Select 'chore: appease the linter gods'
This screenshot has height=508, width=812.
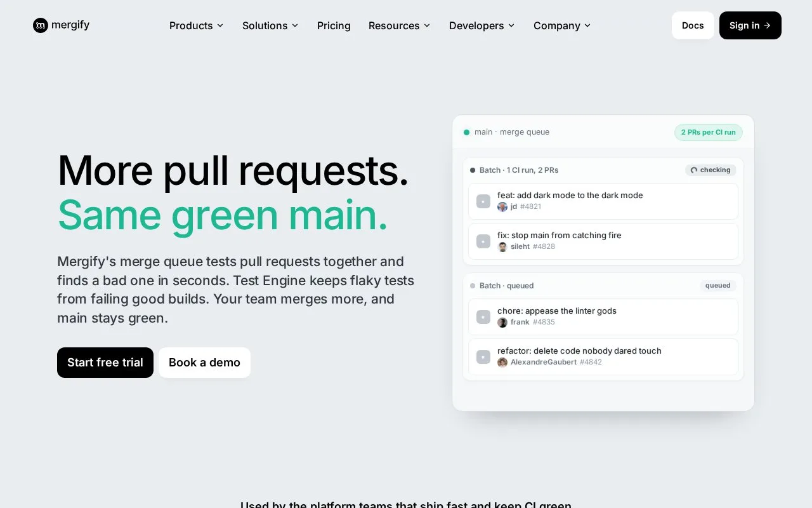557,311
